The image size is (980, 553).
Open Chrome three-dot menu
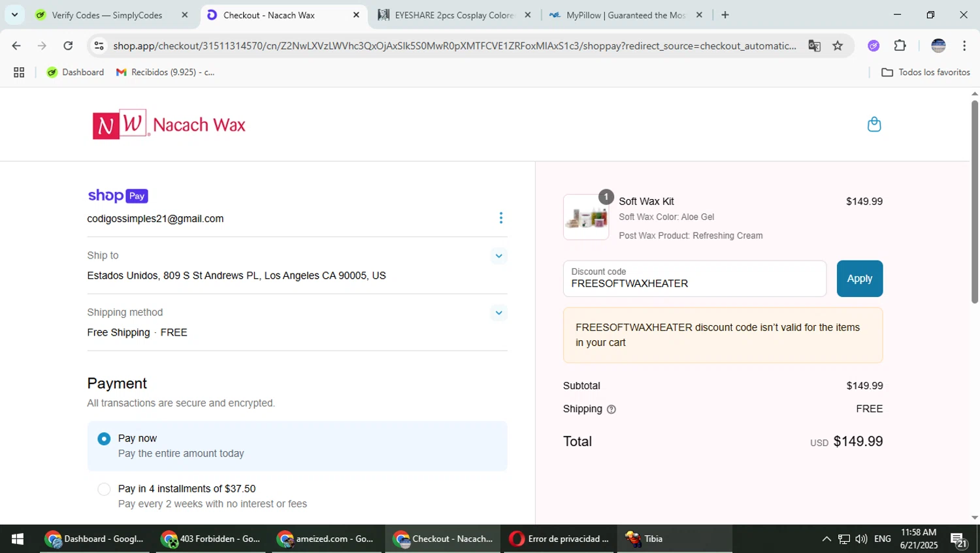click(x=964, y=46)
